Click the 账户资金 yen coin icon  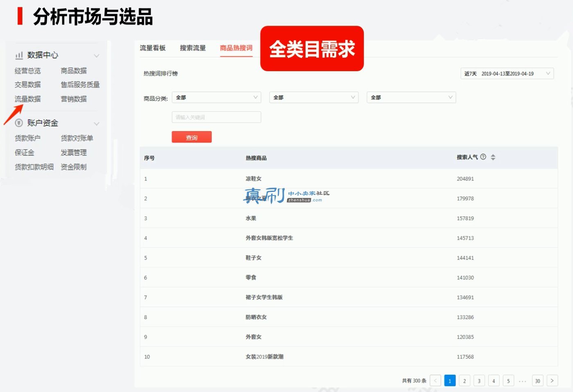point(19,123)
